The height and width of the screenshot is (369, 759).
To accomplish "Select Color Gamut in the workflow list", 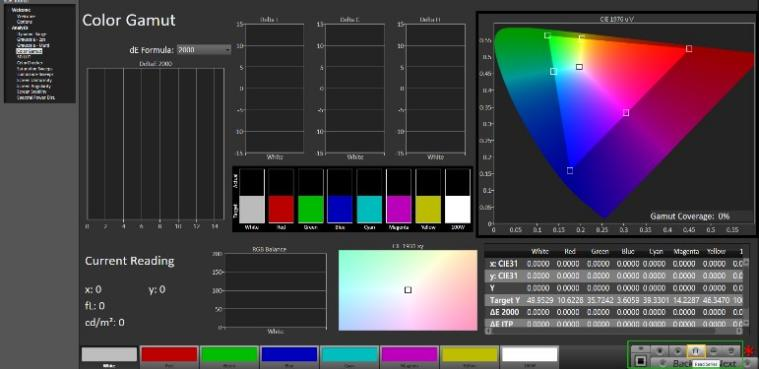I will 29,51.
